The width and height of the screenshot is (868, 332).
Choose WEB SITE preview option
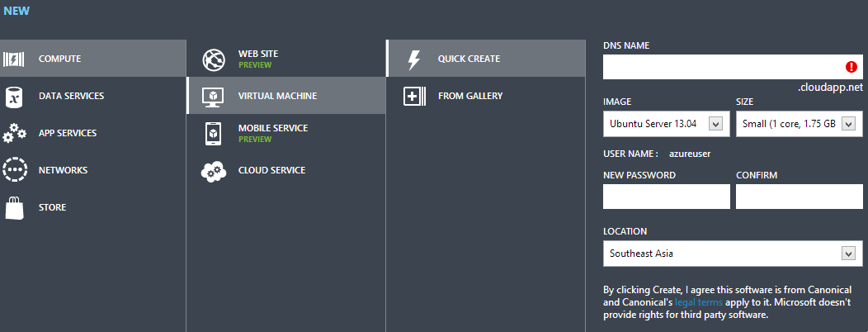286,58
